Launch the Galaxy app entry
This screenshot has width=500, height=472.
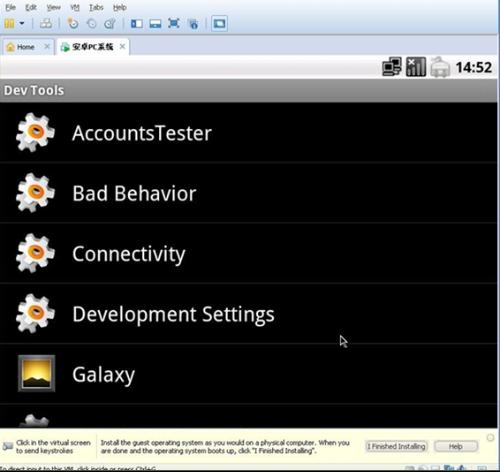248,374
